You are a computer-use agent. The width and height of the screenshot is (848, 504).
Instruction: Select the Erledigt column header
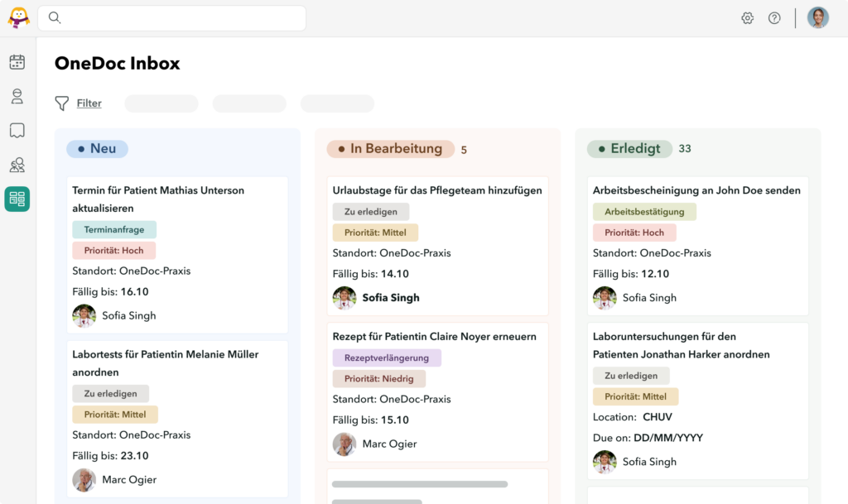coord(629,149)
